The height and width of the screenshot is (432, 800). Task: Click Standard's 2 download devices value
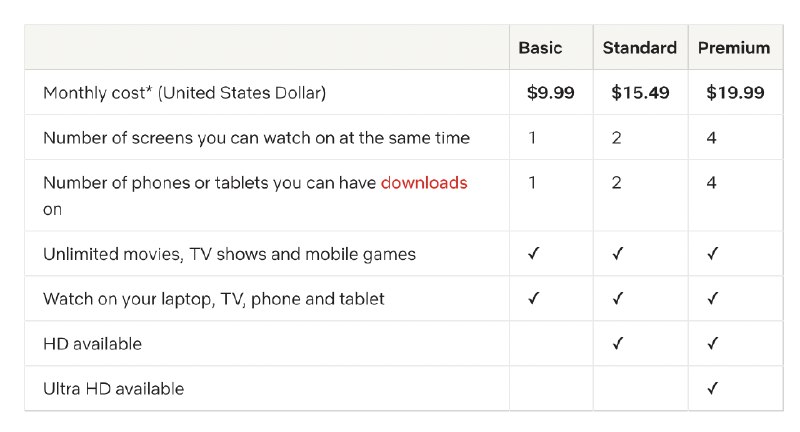(616, 183)
